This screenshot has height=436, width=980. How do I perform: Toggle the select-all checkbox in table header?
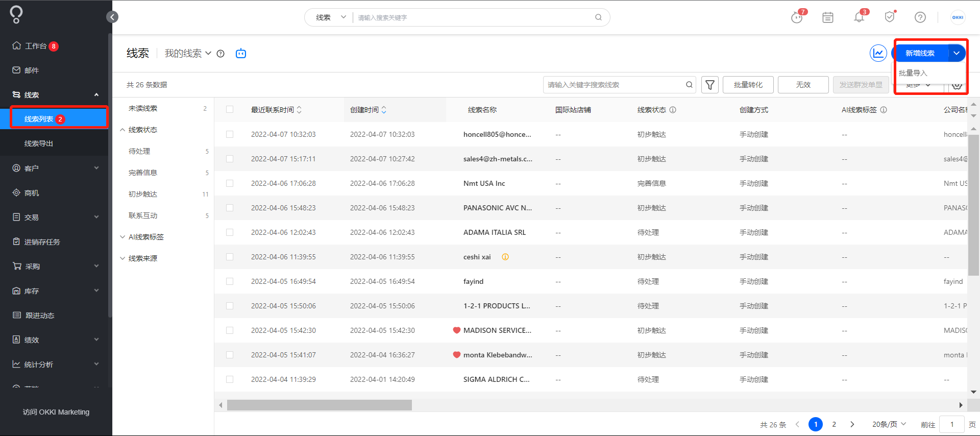point(230,109)
